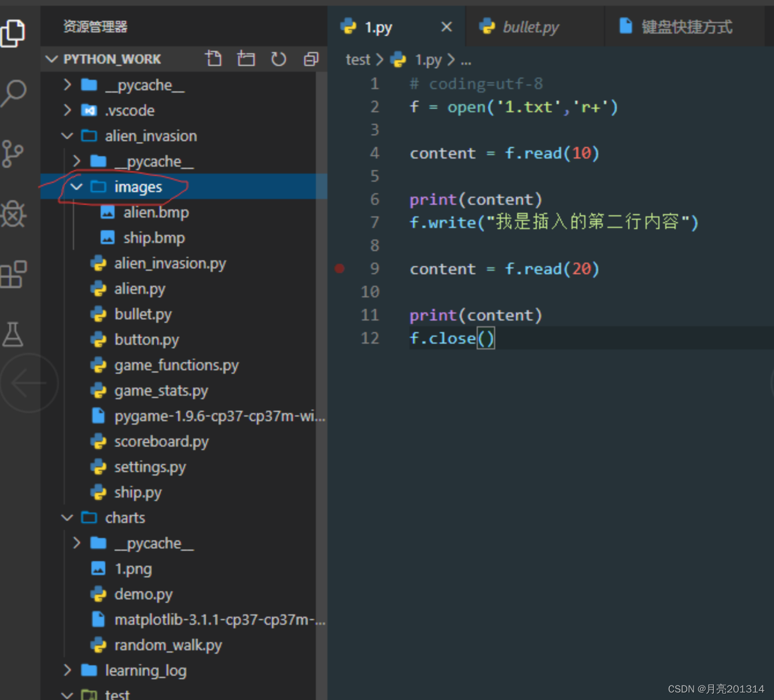Expand the .vscode folder
This screenshot has height=700, width=774.
(x=67, y=110)
